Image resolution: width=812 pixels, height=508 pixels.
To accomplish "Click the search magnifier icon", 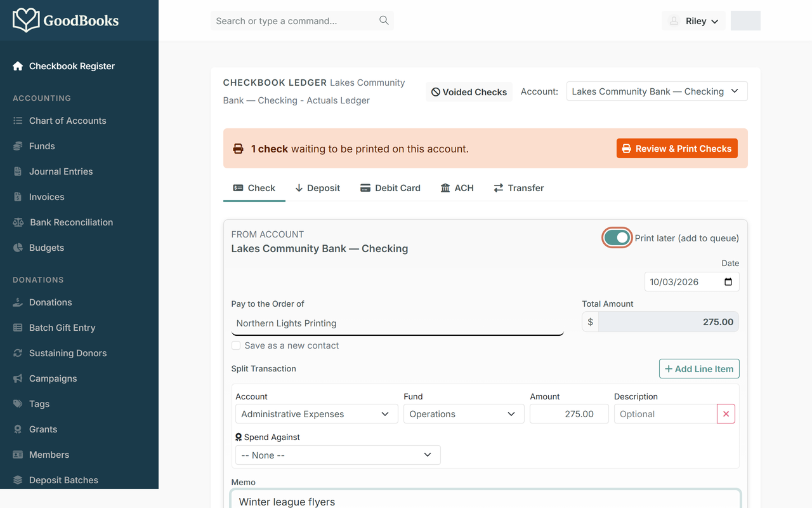I will [384, 20].
